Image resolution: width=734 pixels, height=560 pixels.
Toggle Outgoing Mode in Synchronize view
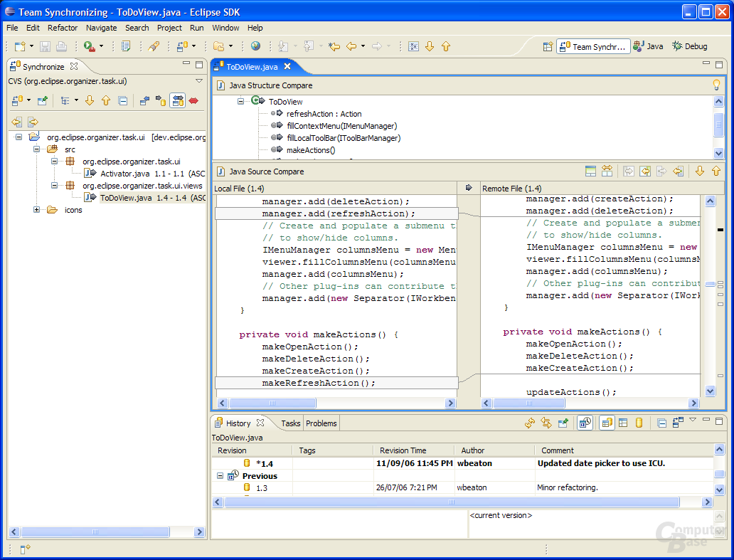(x=161, y=100)
